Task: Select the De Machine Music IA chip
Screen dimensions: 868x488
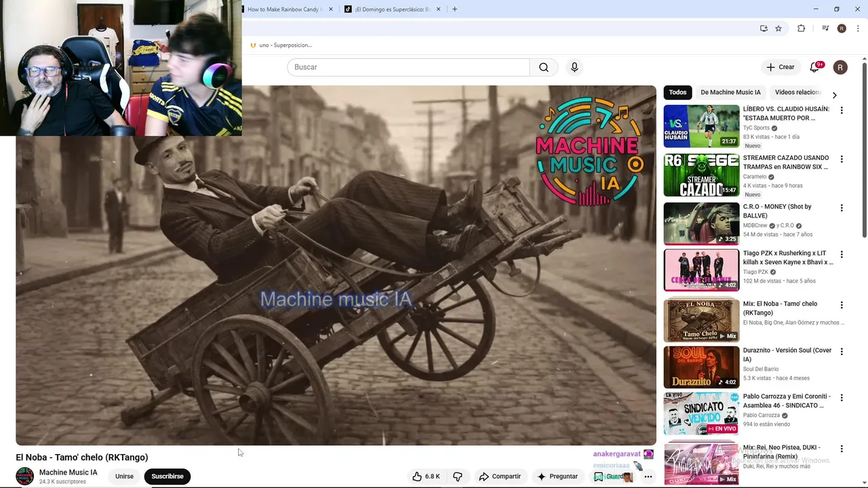Action: (x=730, y=92)
